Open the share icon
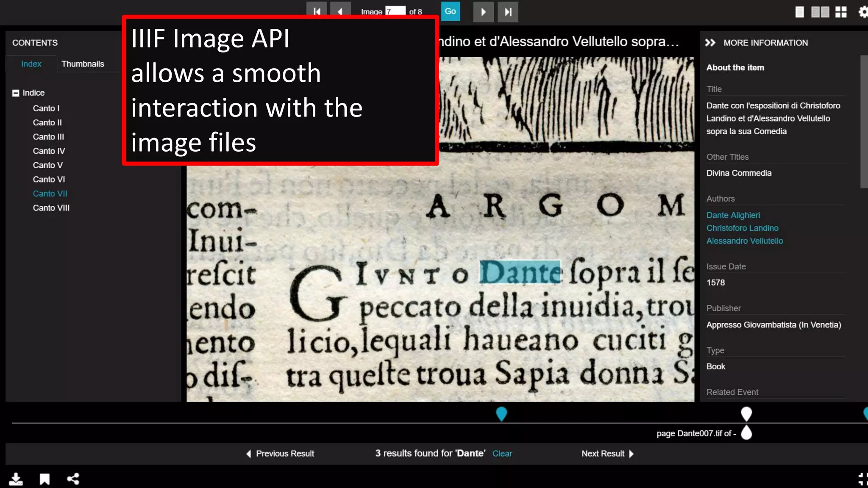The width and height of the screenshot is (868, 488). point(73,479)
